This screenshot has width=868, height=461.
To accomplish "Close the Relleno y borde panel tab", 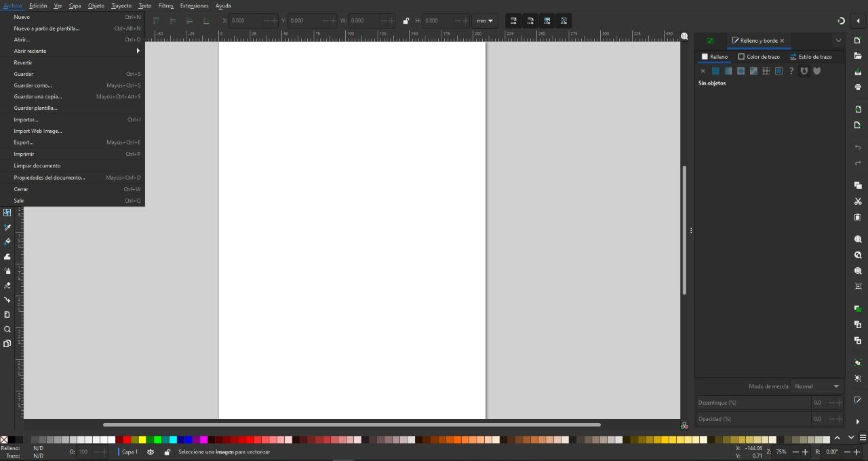I will [782, 41].
